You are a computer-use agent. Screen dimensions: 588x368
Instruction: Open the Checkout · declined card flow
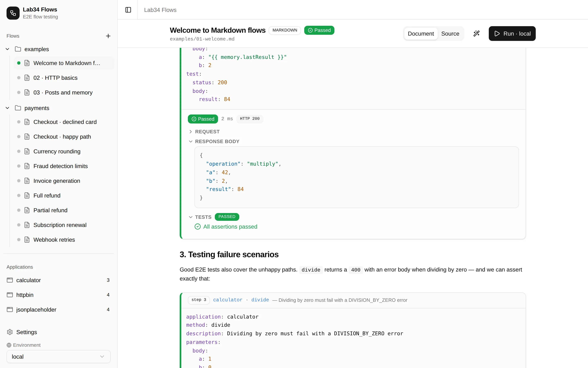coord(64,122)
